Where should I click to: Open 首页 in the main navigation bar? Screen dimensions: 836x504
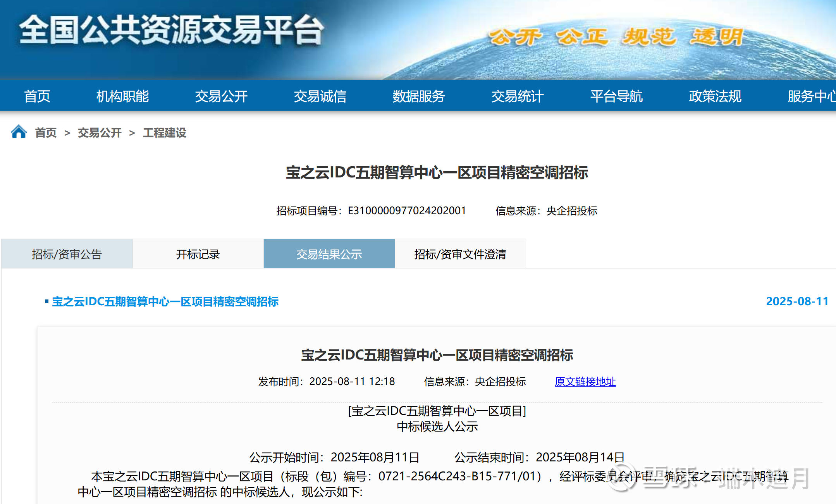[x=37, y=96]
